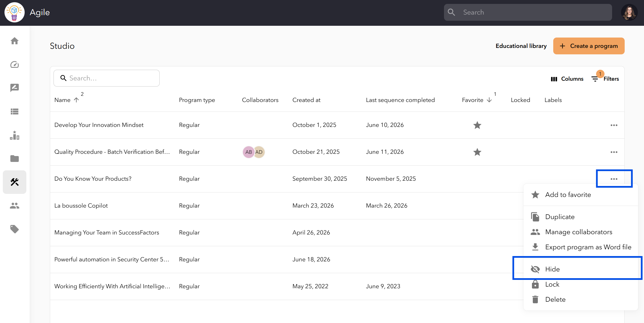644x323 pixels.
Task: Open the dashboard gauge icon in sidebar
Action: tap(15, 65)
